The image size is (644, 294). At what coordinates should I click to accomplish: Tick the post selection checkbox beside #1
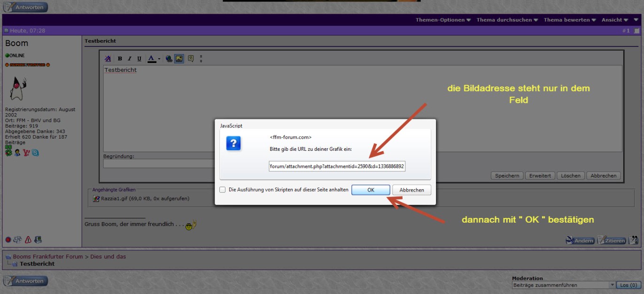636,31
